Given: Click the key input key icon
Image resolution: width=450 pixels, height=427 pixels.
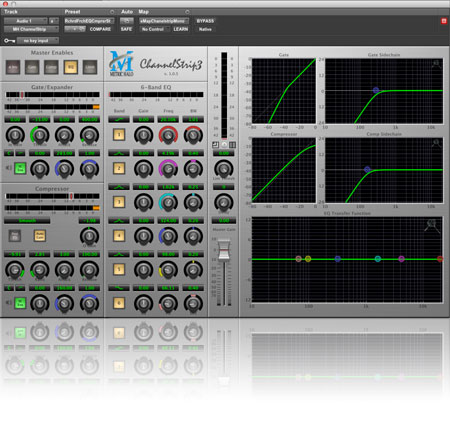Looking at the screenshot, I should (x=9, y=41).
